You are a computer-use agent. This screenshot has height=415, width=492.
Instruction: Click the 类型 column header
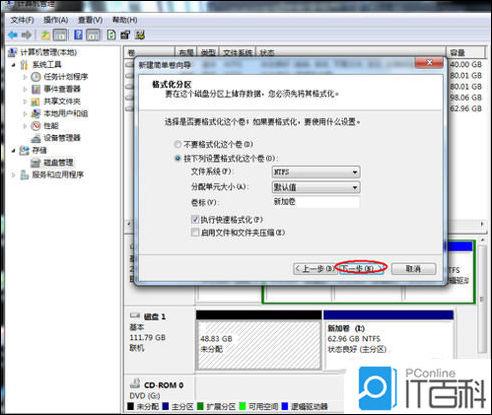click(x=208, y=53)
